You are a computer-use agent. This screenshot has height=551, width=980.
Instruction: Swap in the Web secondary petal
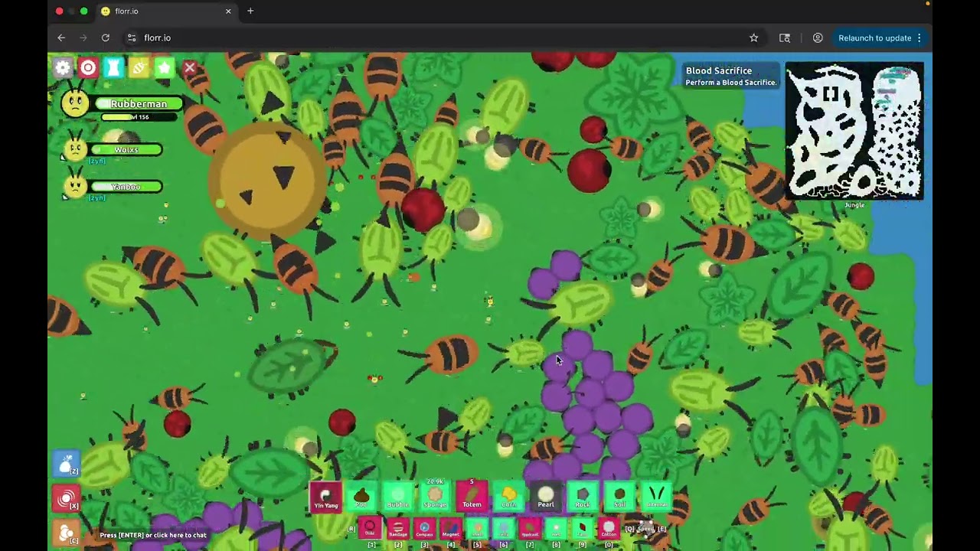[556, 528]
